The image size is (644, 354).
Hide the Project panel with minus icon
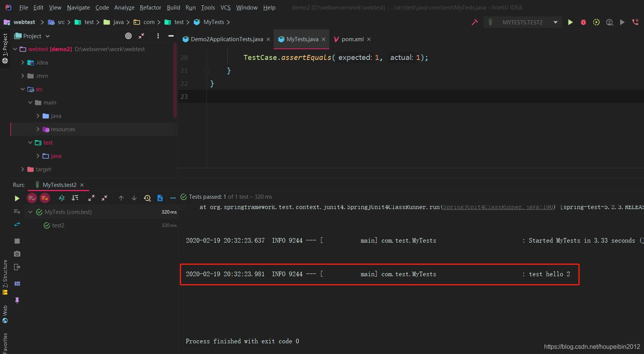pyautogui.click(x=171, y=36)
